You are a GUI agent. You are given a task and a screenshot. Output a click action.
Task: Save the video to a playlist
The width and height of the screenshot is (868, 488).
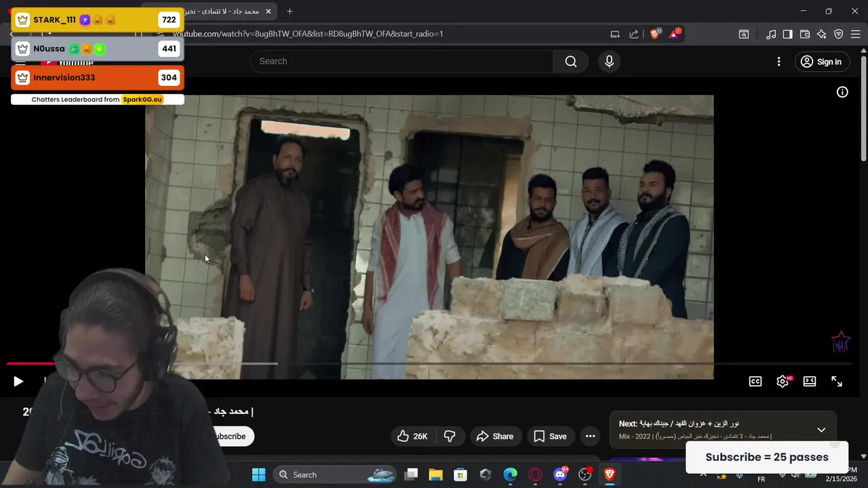point(551,436)
